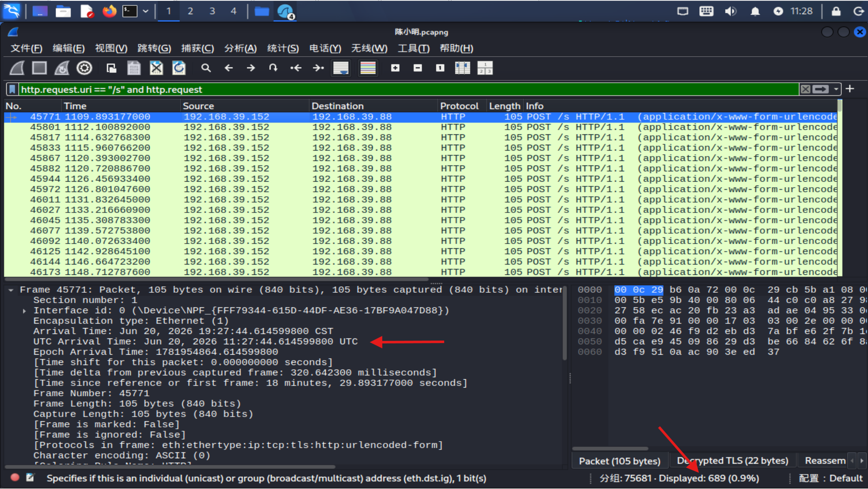Open the filter bookmark menu
Viewport: 868px width, 489px height.
tap(12, 89)
